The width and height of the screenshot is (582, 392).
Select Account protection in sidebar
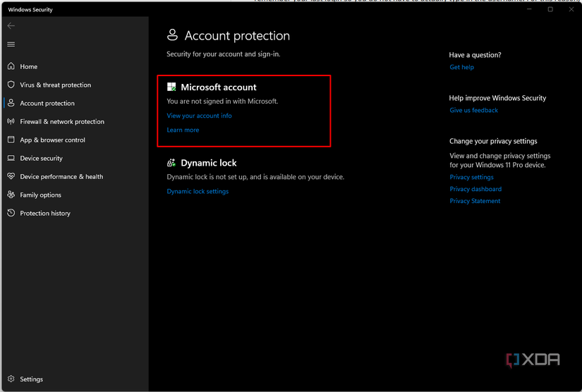[47, 103]
